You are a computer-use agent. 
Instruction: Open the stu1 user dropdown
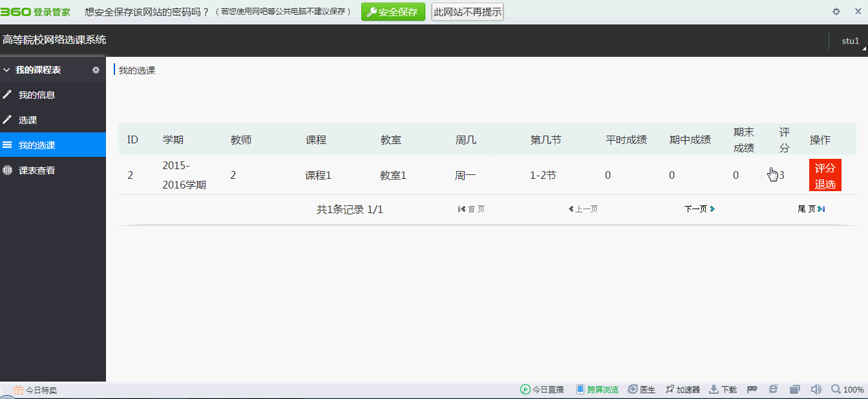(851, 41)
